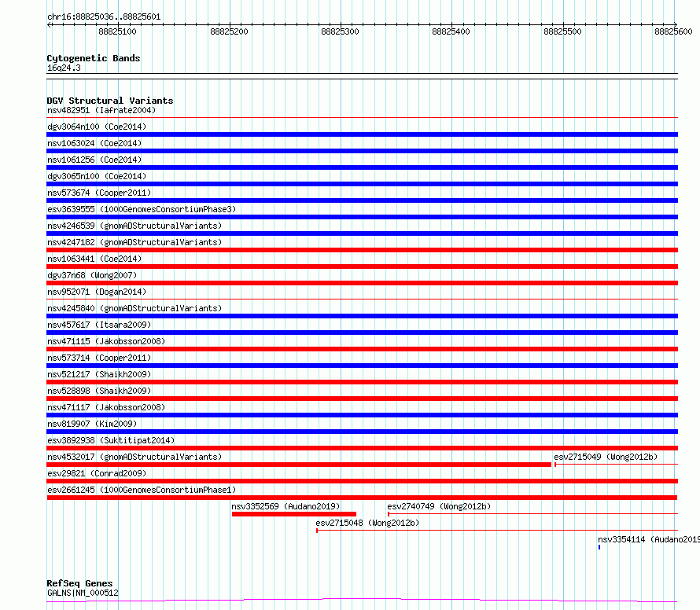Open variant nsv457617 (Itsara2009)
The image size is (700, 610).
tap(99, 325)
